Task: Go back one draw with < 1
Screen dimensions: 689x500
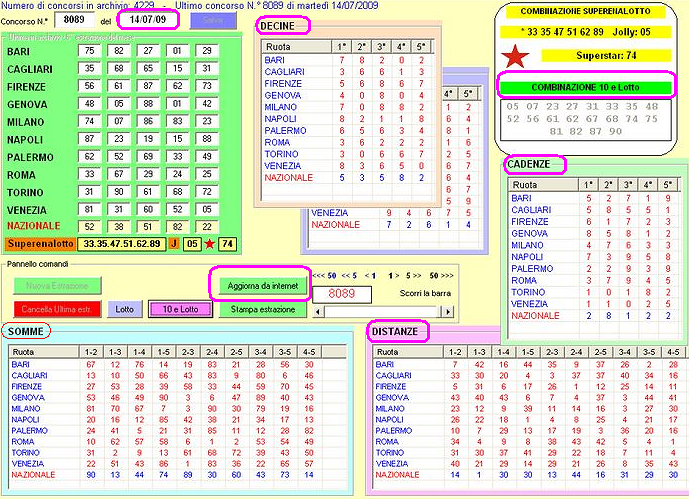Action: (370, 276)
